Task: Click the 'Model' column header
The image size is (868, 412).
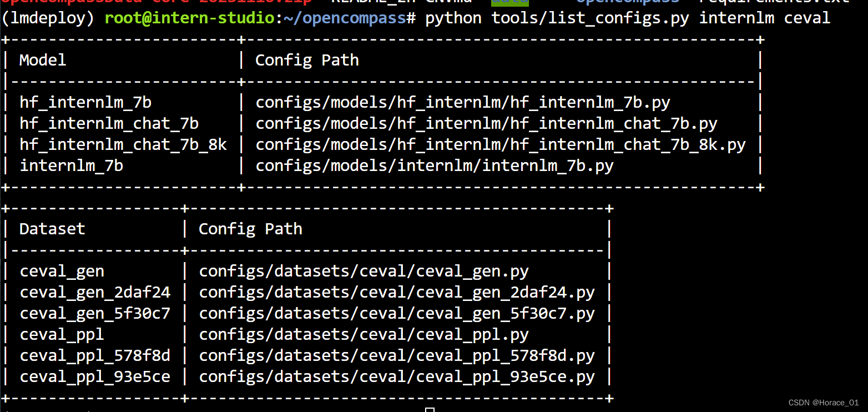Action: (x=43, y=60)
